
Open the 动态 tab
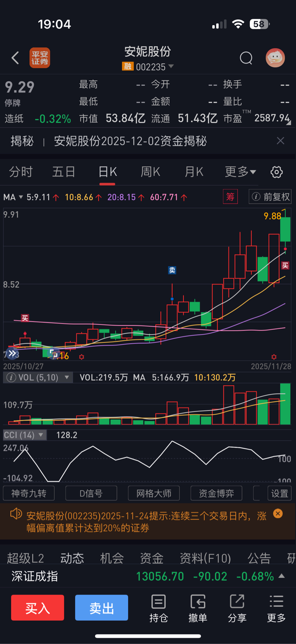(72, 558)
